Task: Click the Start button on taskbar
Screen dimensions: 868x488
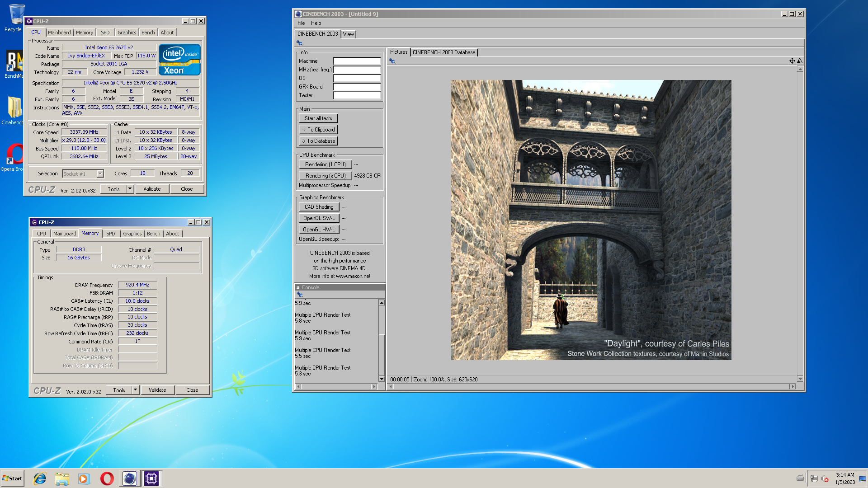Action: pos(12,479)
